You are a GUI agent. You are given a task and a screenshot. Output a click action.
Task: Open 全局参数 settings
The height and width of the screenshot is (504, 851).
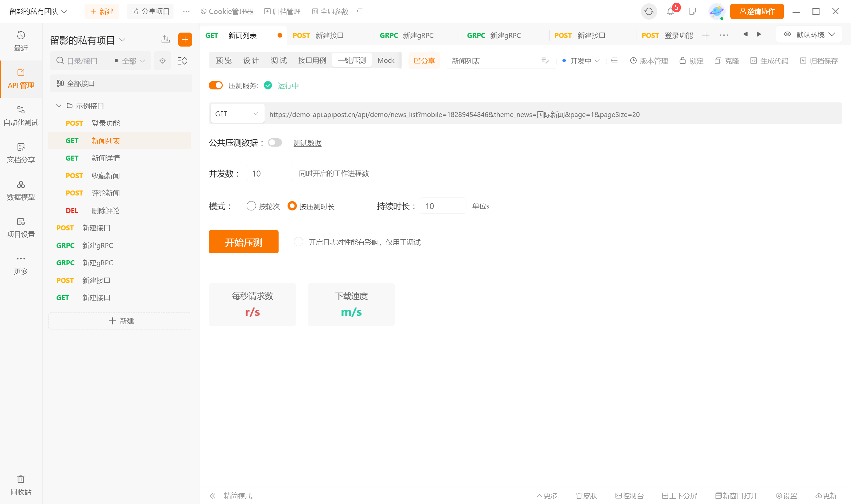329,11
